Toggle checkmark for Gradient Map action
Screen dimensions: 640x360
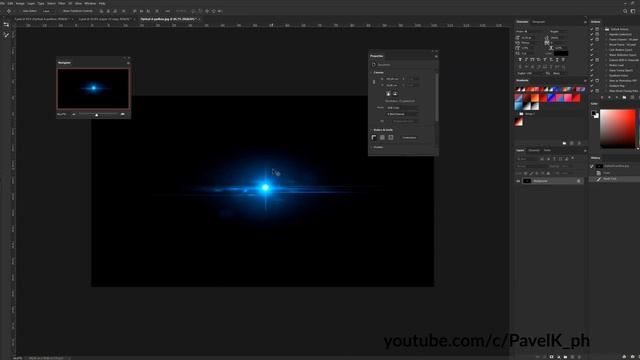click(592, 86)
